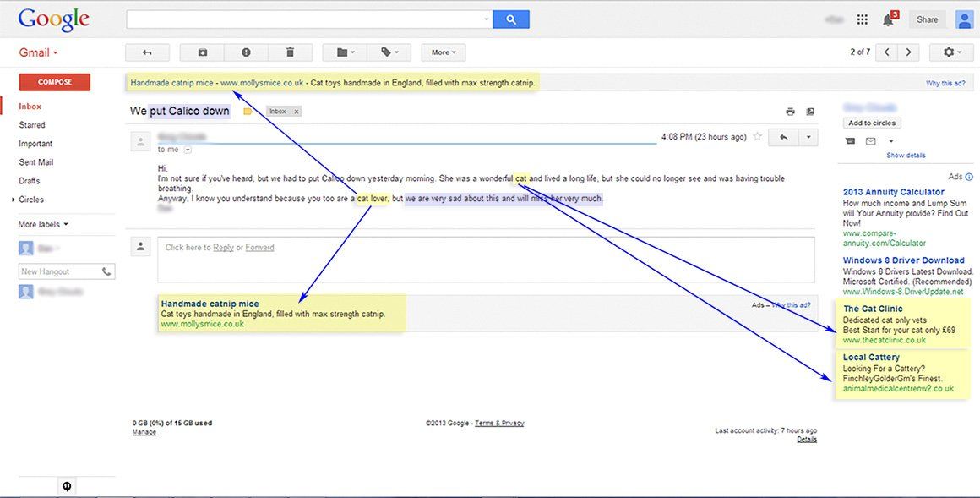The width and height of the screenshot is (980, 498).
Task: Select Starred in the sidebar
Action: tap(32, 124)
